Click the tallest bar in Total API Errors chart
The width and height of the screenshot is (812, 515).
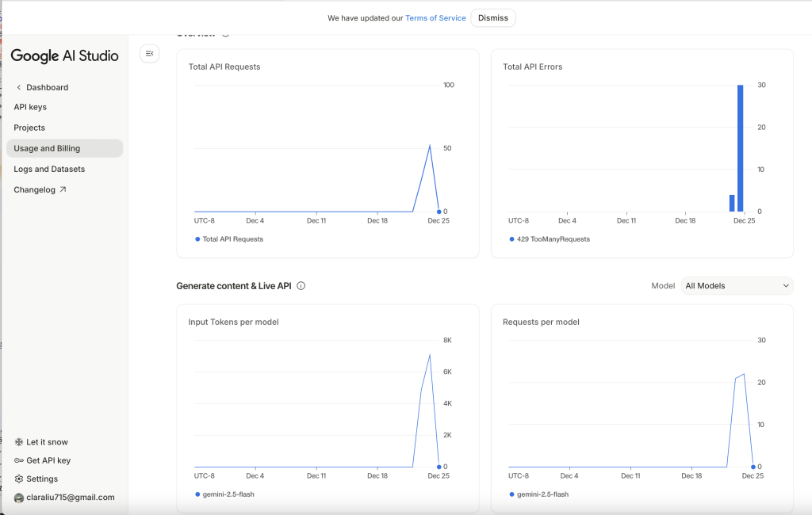(x=740, y=148)
